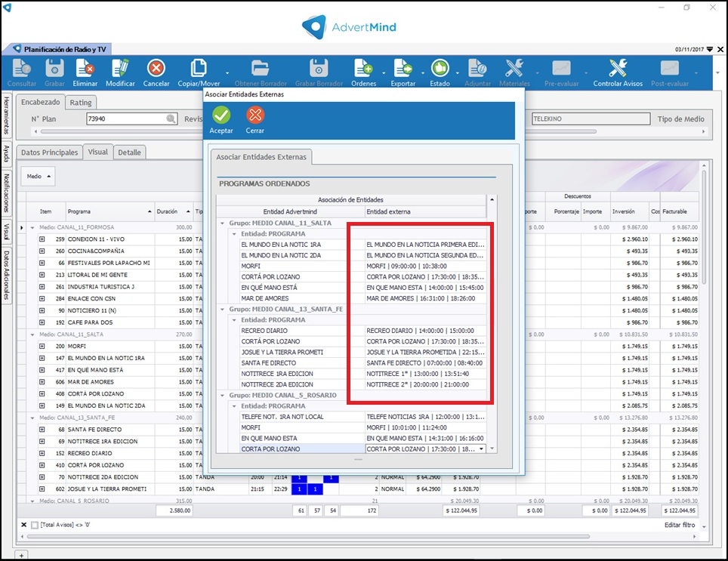Viewport: 728px width, 561px height.
Task: Click the Consultar toolbar icon
Action: point(21,68)
